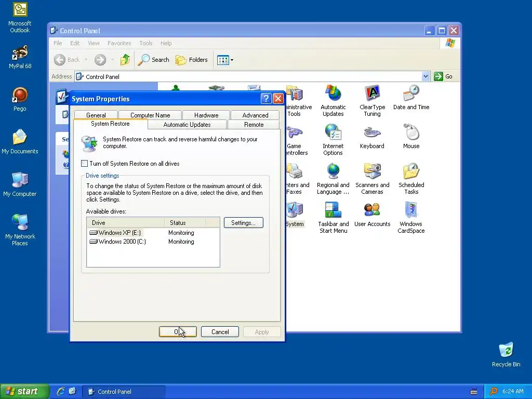Open ClearType Tuning applet

(x=372, y=100)
